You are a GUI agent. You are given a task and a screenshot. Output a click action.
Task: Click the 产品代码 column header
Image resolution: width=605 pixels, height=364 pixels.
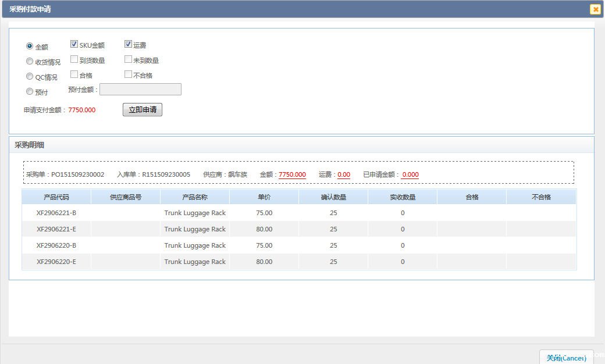56,197
